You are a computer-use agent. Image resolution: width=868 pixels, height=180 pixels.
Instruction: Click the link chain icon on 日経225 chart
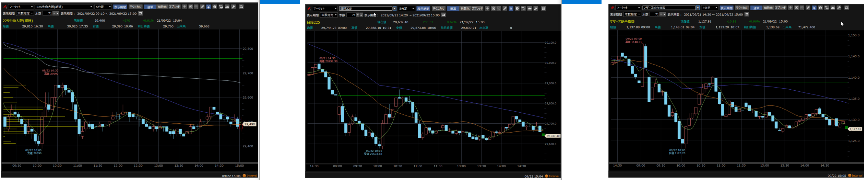(309, 9)
